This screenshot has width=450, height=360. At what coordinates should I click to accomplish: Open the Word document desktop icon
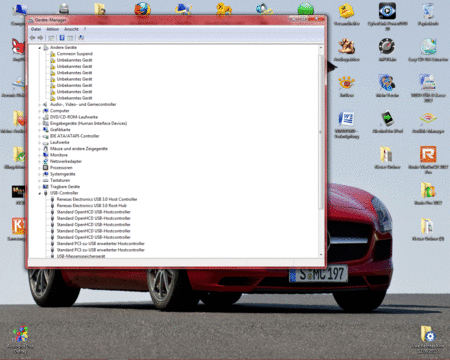[346, 119]
